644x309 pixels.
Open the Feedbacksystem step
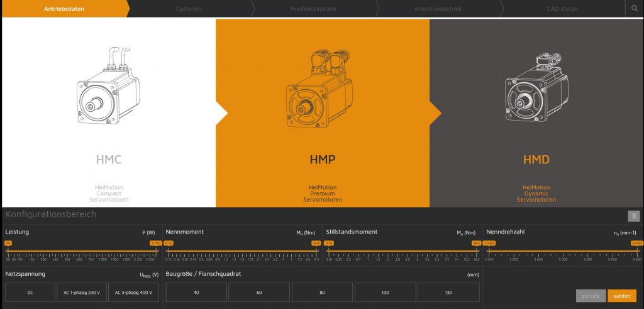point(313,9)
